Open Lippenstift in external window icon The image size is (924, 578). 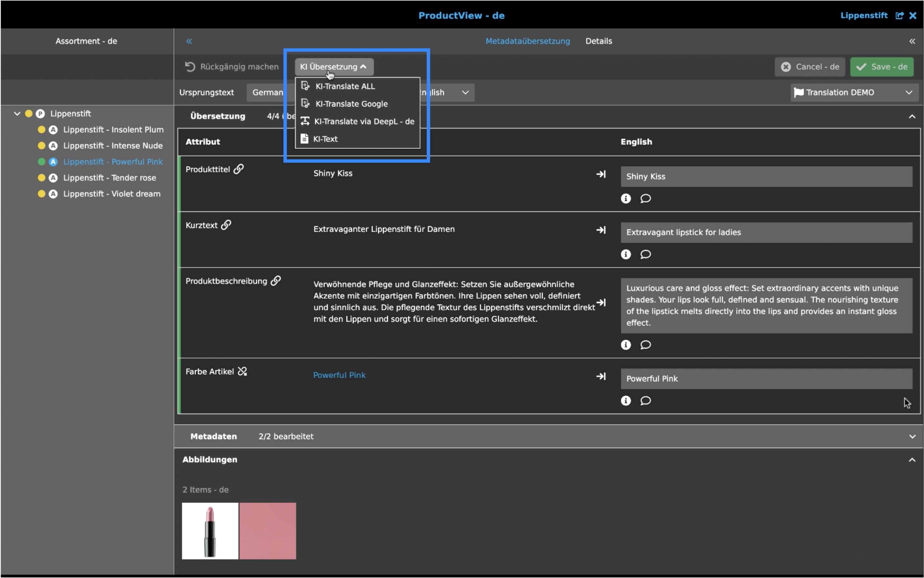(x=899, y=15)
